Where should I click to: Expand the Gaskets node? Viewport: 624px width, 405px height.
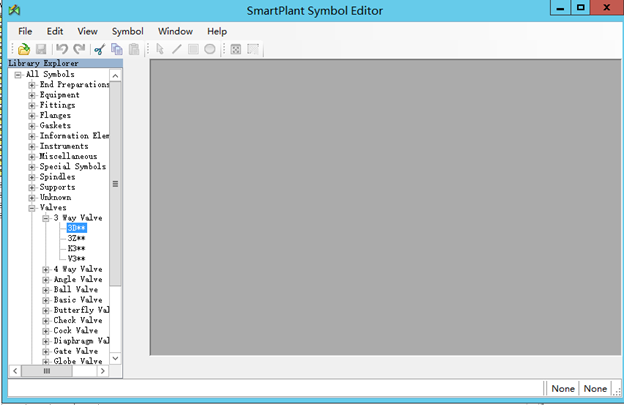(32, 126)
